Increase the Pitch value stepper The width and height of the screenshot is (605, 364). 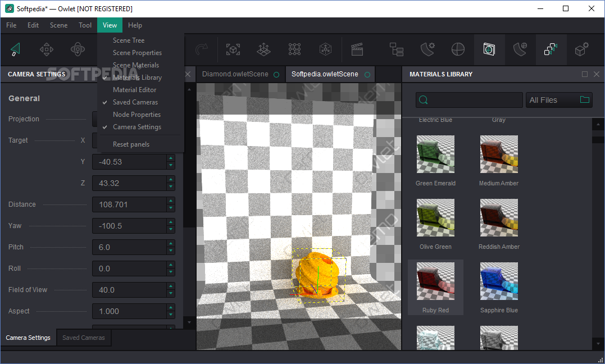[x=171, y=243]
